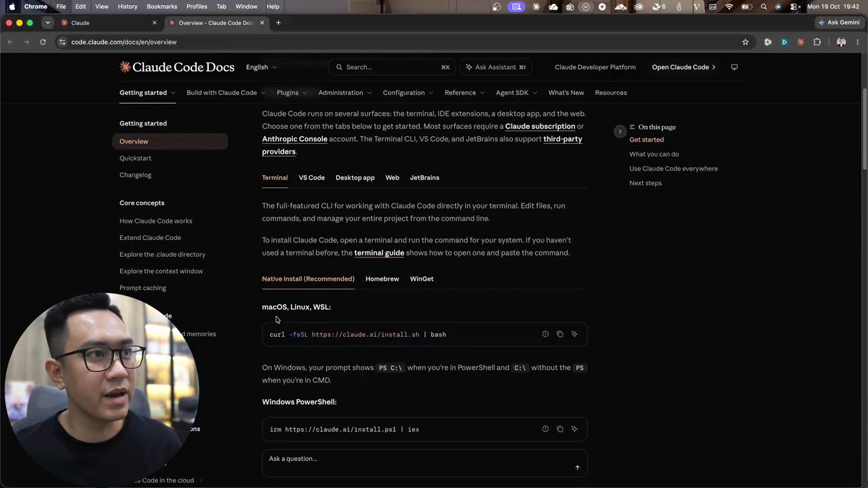The width and height of the screenshot is (868, 488).
Task: Open the English language dropdown
Action: [261, 67]
